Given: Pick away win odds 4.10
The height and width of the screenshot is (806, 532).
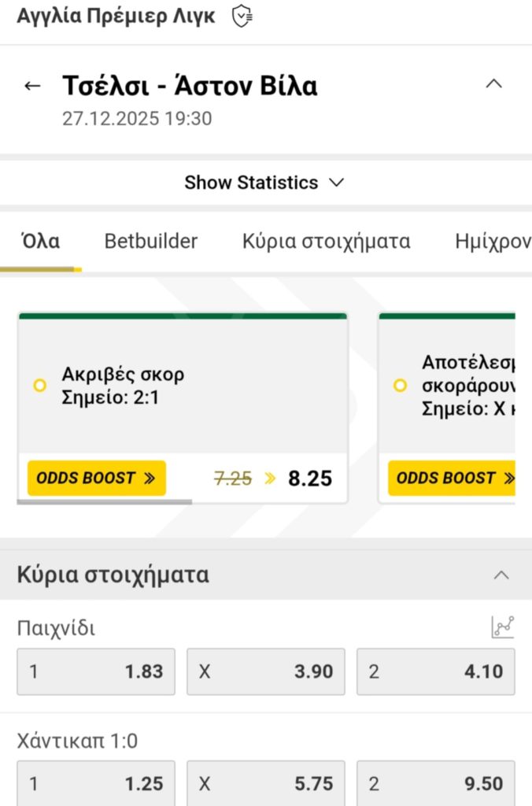Looking at the screenshot, I should coord(435,671).
